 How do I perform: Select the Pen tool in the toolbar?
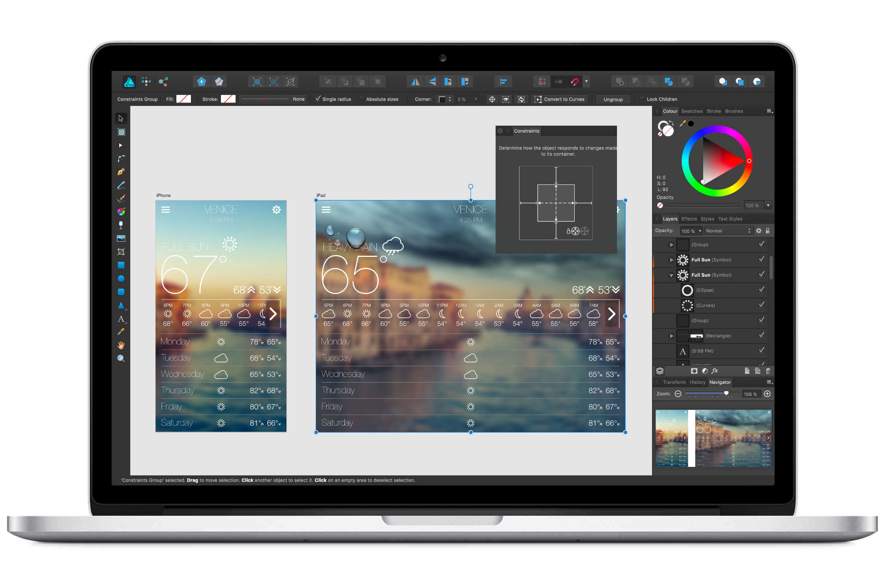coord(121,172)
